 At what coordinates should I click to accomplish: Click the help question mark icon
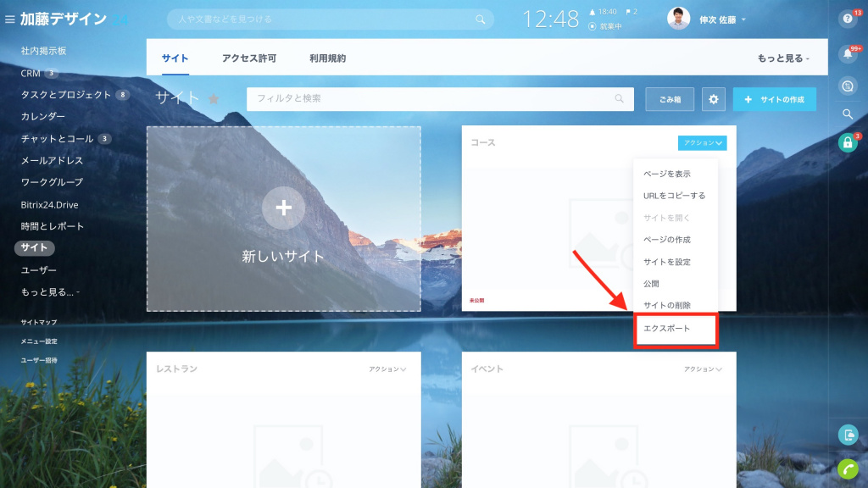pos(848,19)
